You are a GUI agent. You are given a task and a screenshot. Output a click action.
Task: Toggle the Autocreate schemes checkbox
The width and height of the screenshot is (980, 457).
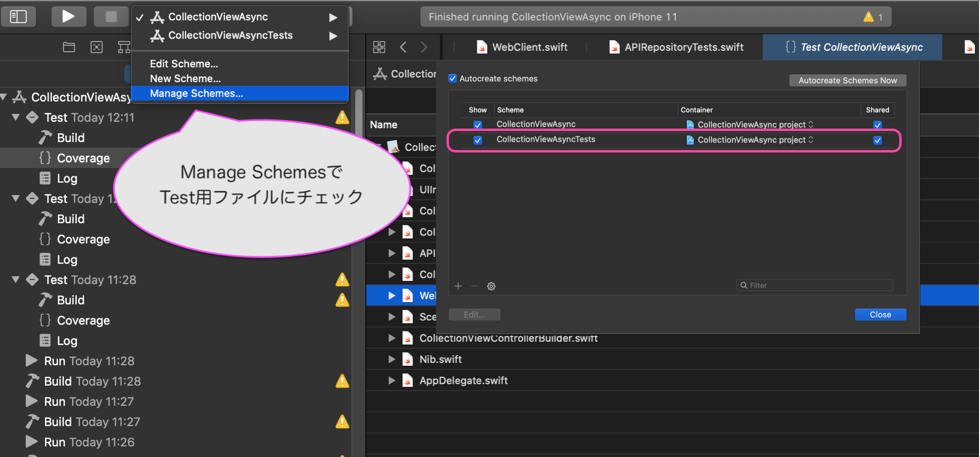coord(453,78)
